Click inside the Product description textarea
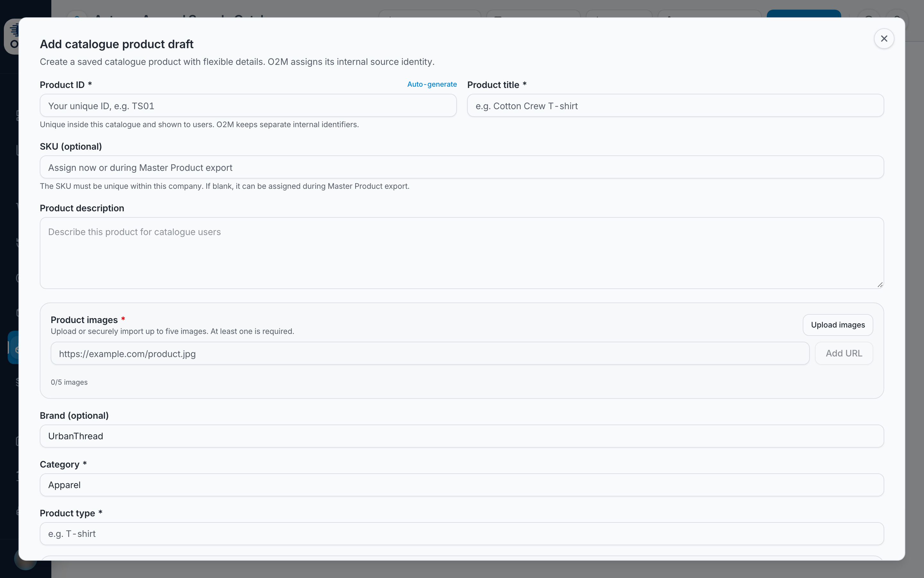The width and height of the screenshot is (924, 578). point(462,253)
